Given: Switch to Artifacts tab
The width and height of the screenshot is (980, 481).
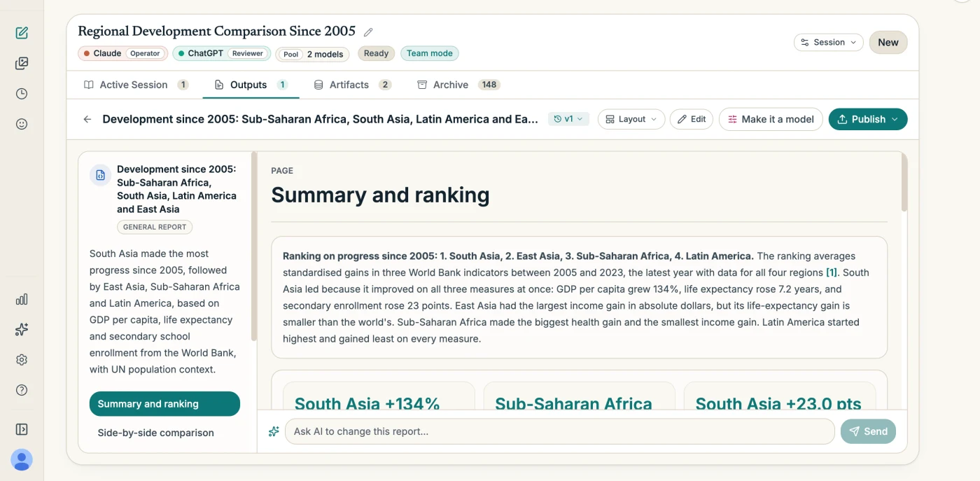Looking at the screenshot, I should [x=352, y=85].
